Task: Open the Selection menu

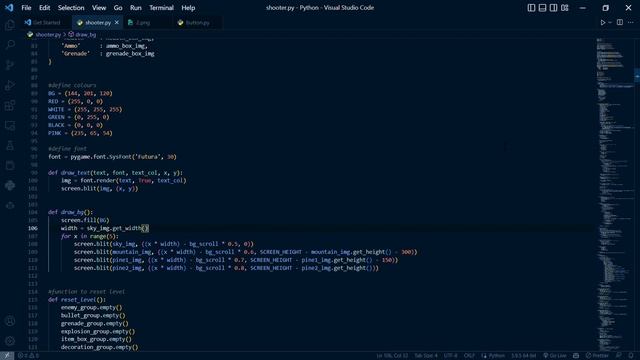Action: 71,8
